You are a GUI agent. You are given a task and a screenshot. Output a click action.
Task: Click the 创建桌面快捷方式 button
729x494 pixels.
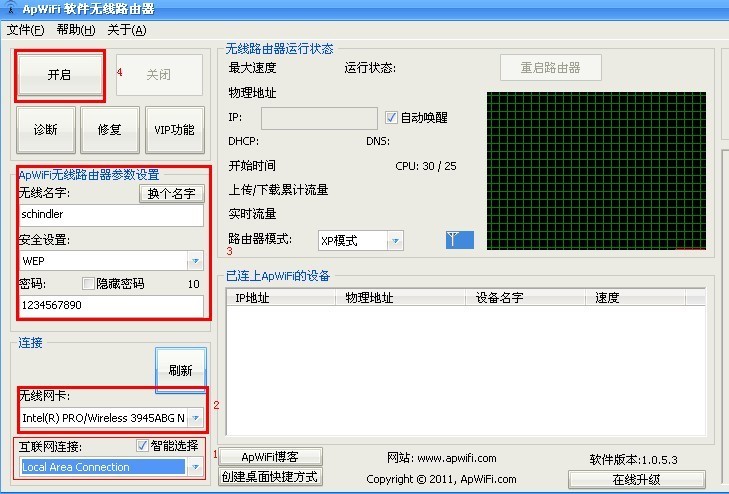pos(270,477)
